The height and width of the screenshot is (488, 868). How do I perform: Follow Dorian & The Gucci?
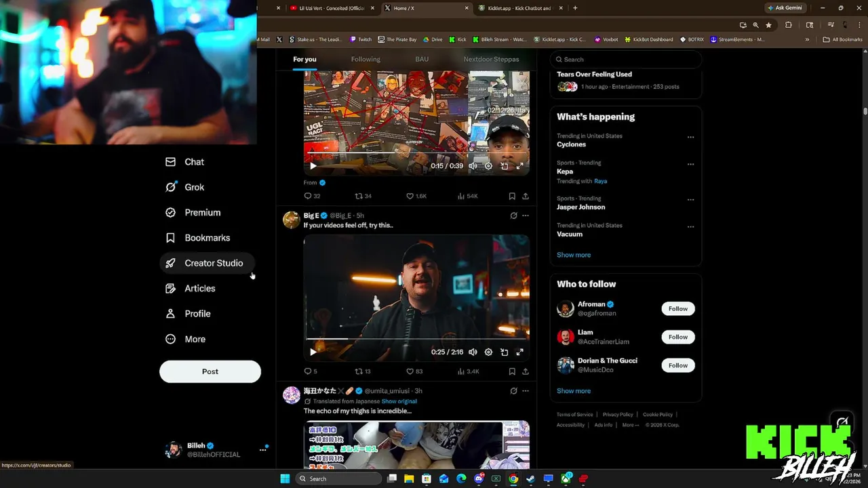678,365
